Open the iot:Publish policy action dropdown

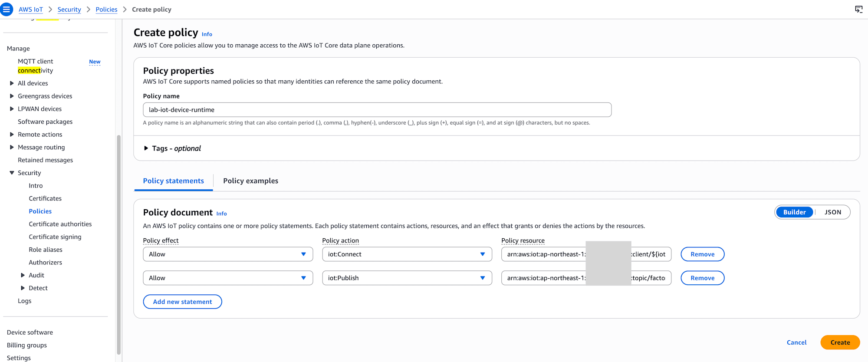coord(407,278)
